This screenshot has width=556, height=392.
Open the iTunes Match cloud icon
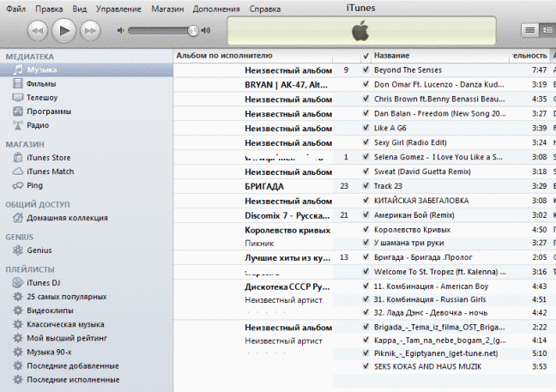(x=18, y=172)
